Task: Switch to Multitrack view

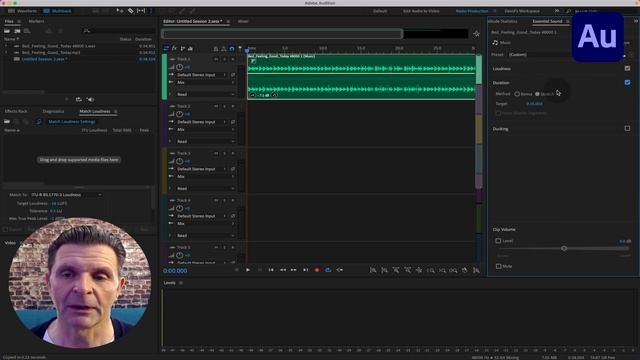Action: click(x=58, y=11)
